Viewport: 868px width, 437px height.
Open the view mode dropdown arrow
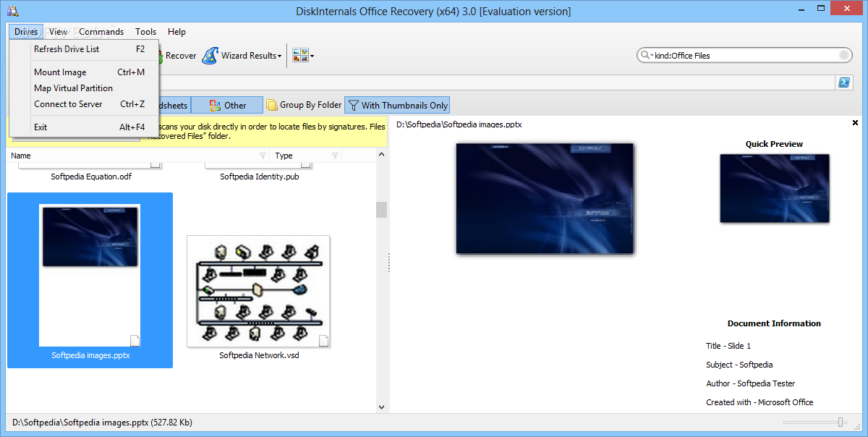click(312, 56)
